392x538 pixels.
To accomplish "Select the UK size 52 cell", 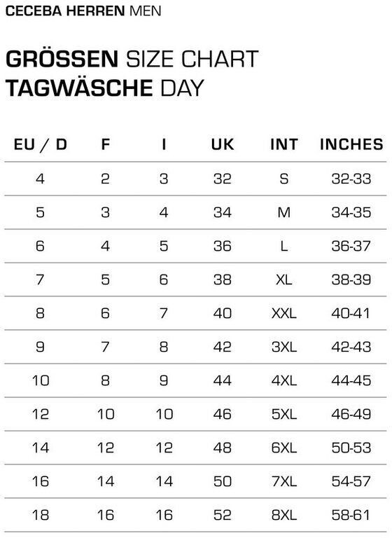I will pos(222,515).
